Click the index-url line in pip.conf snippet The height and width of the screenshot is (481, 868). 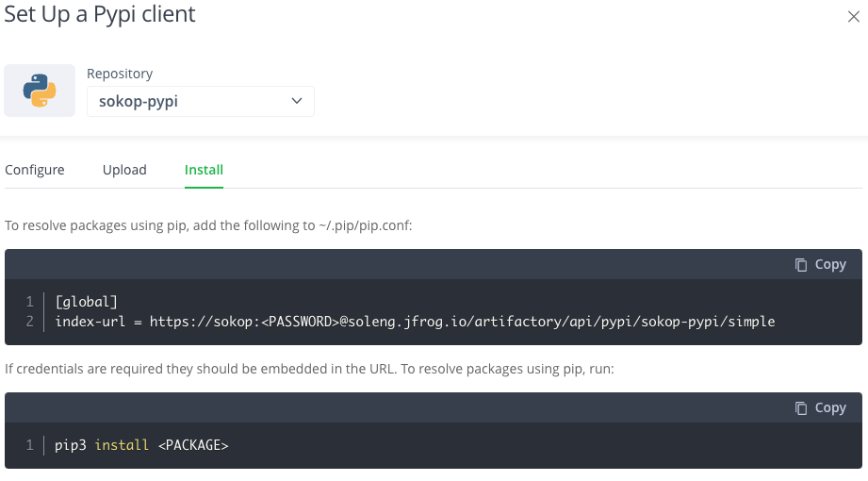415,322
